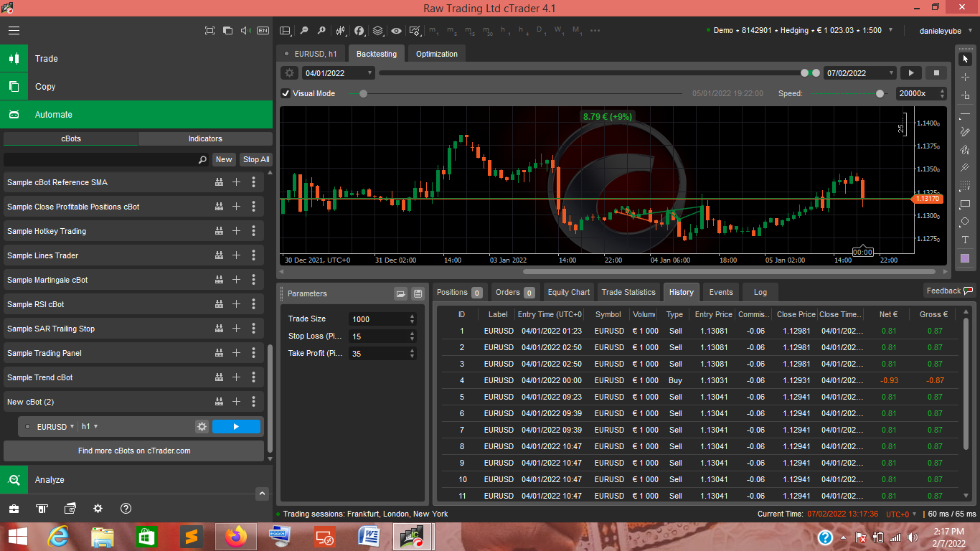Change the EN language setting
Screen dimensions: 980x551
(263, 31)
